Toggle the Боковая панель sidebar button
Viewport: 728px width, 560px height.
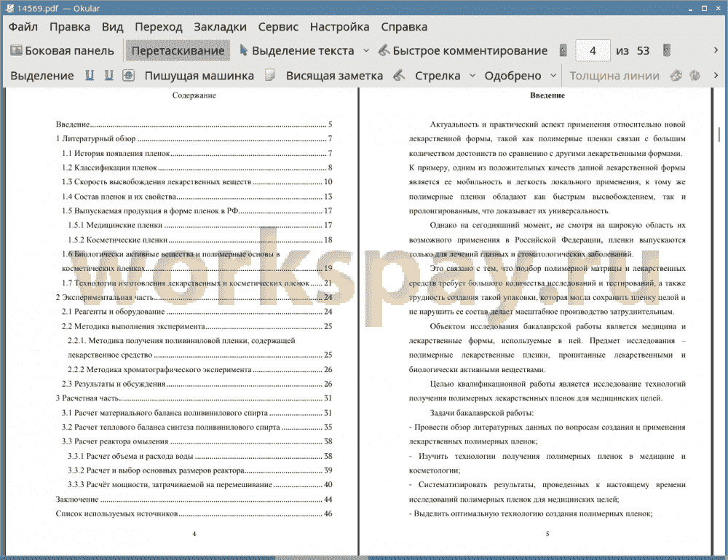click(x=62, y=51)
